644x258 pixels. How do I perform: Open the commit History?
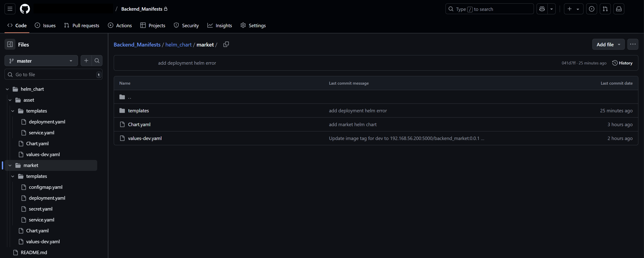(622, 63)
